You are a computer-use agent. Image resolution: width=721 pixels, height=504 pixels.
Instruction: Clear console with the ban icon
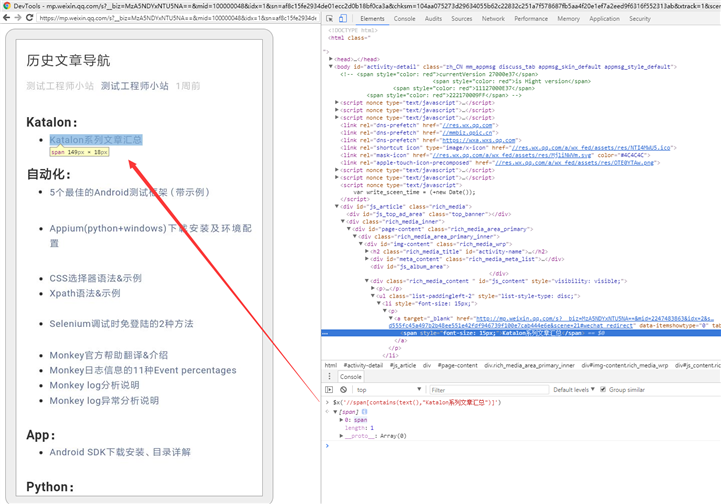pos(343,389)
